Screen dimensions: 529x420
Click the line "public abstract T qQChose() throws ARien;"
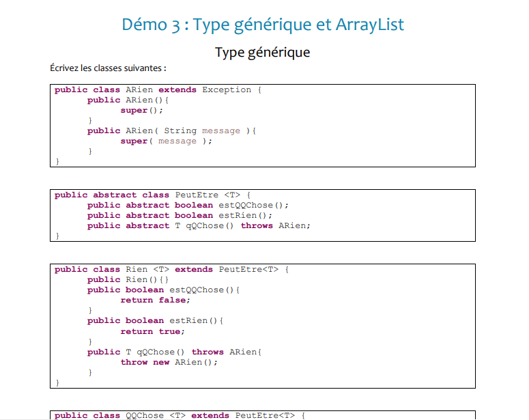pyautogui.click(x=199, y=225)
